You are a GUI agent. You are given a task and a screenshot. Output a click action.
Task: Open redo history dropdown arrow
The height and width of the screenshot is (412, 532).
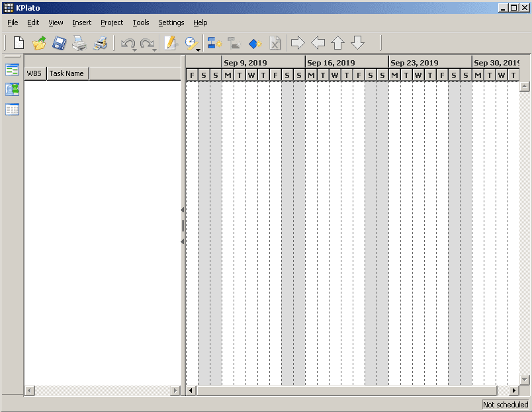coord(154,50)
